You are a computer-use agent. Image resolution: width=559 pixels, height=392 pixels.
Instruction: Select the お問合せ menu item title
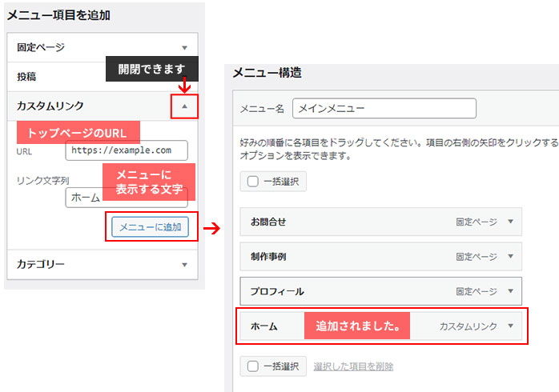pyautogui.click(x=268, y=222)
